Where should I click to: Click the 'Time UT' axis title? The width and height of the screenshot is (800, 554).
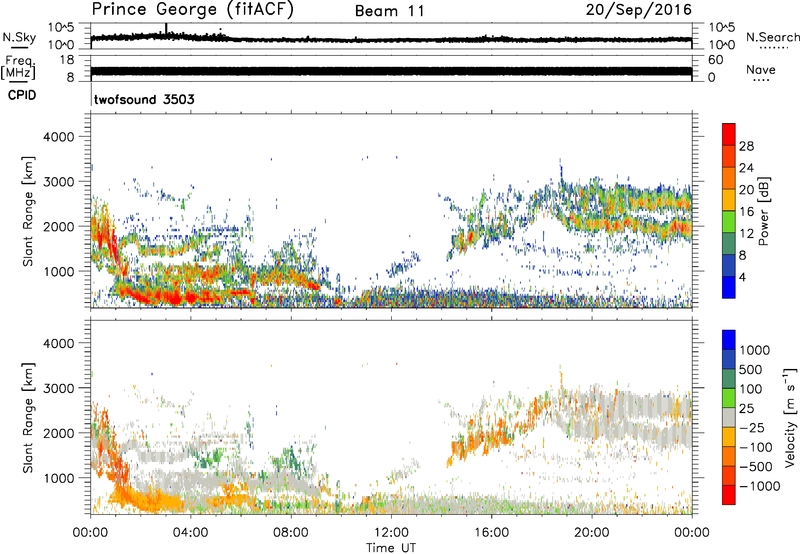pyautogui.click(x=391, y=548)
